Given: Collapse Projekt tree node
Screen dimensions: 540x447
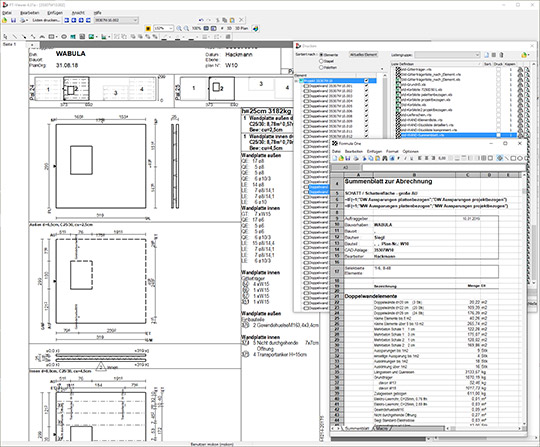Looking at the screenshot, I should pos(296,81).
